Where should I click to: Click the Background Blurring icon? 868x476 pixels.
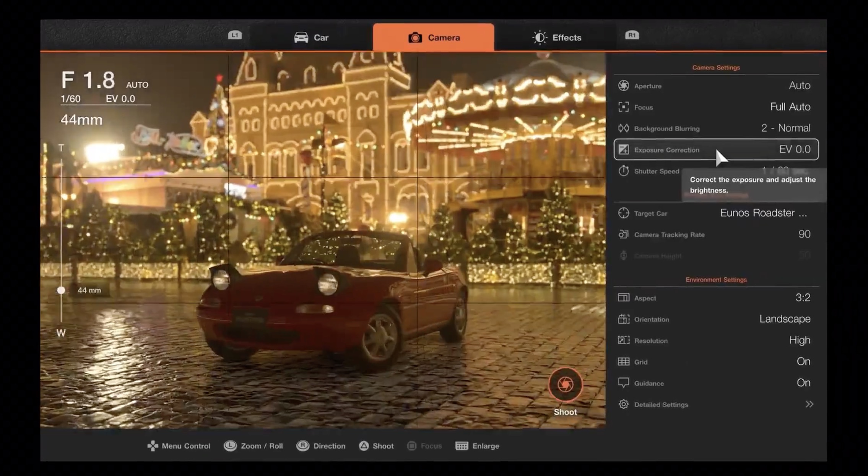click(624, 128)
